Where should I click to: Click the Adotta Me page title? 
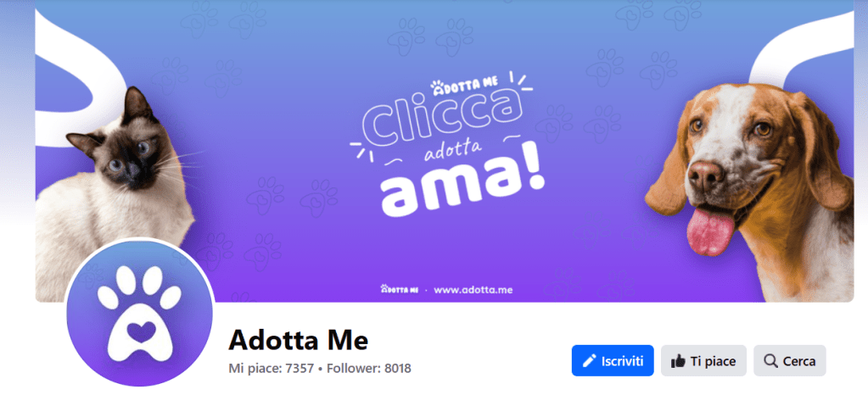point(299,339)
